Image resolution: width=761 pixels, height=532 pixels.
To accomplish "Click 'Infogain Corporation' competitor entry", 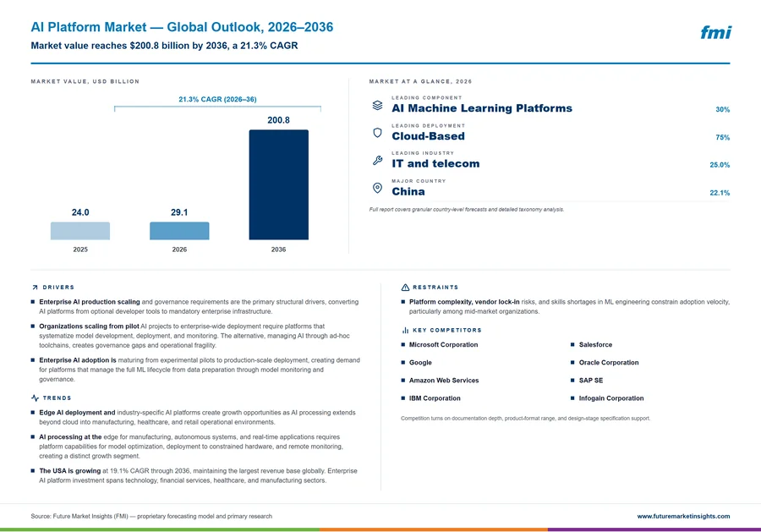I will tap(611, 398).
